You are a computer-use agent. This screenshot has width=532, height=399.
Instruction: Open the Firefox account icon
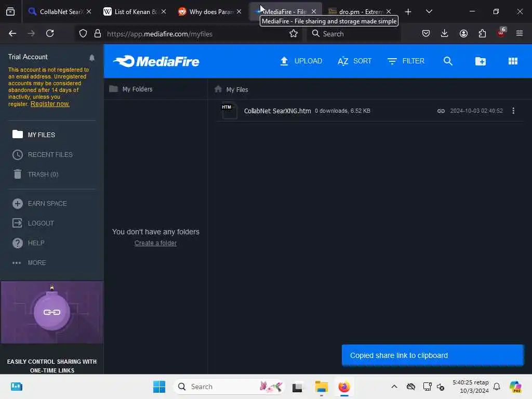tap(463, 33)
